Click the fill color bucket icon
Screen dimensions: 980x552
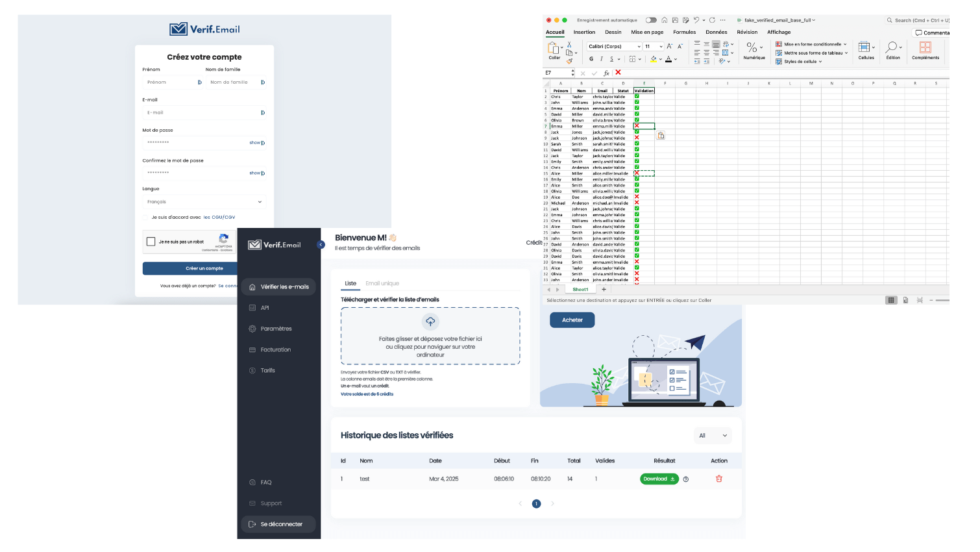(654, 59)
